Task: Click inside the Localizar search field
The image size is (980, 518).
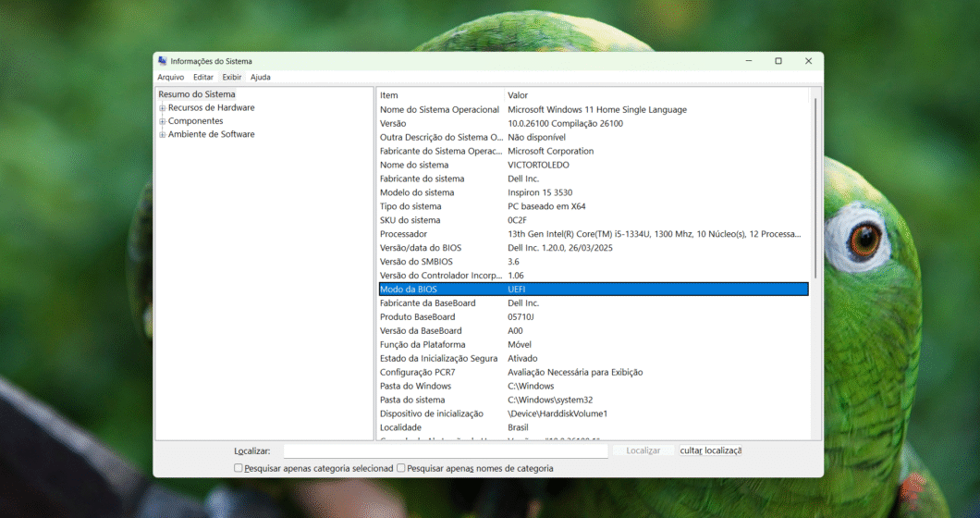Action: click(x=446, y=450)
